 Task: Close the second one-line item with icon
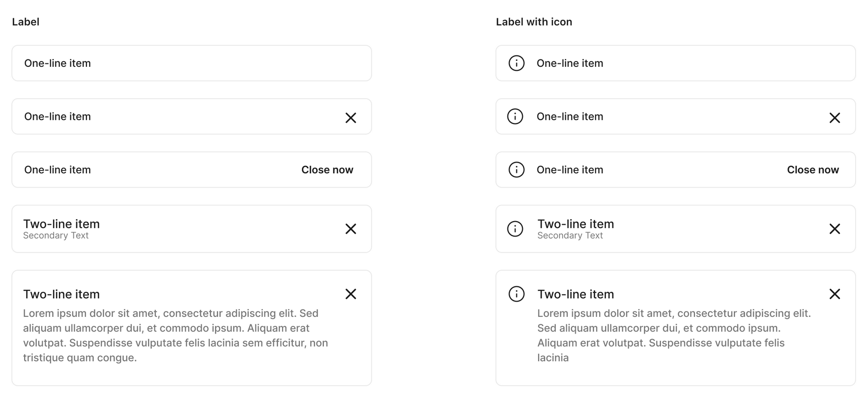pos(835,117)
